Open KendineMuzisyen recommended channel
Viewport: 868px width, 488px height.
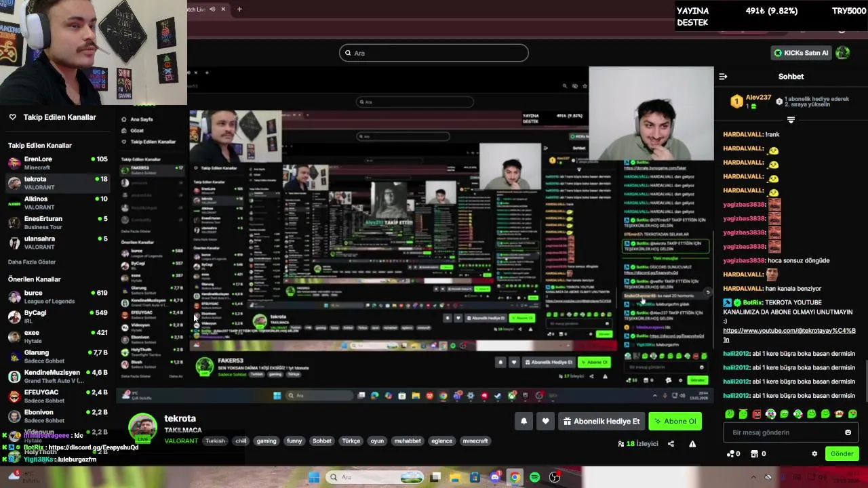[58, 376]
